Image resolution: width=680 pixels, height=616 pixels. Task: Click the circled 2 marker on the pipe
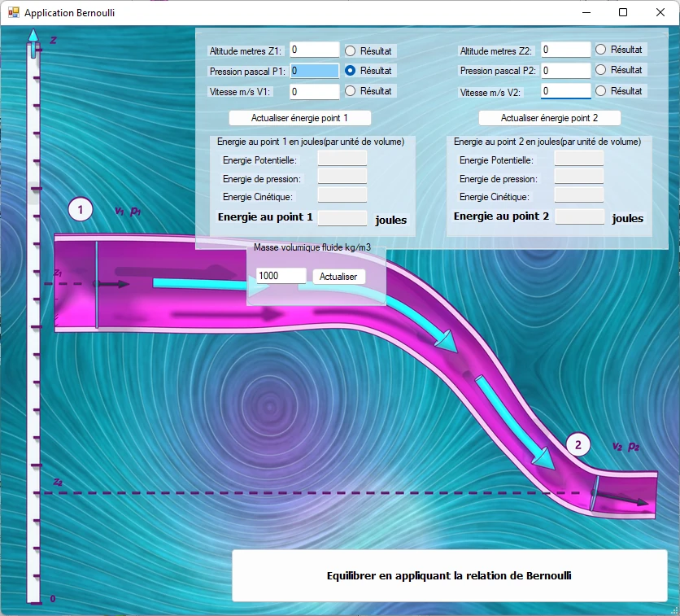[x=578, y=444]
